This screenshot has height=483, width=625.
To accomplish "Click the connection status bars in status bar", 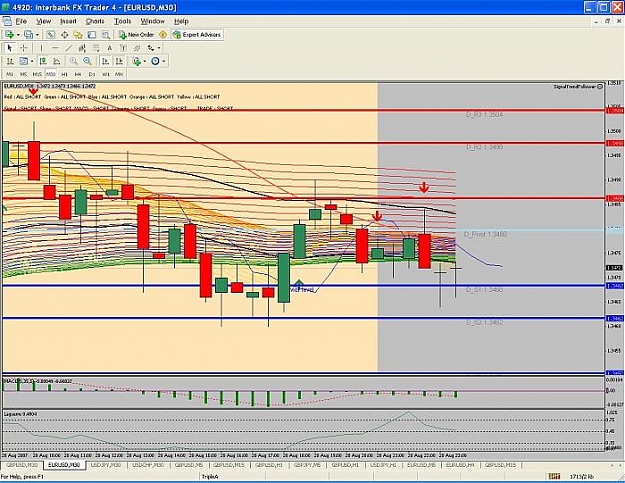I will coord(554,476).
